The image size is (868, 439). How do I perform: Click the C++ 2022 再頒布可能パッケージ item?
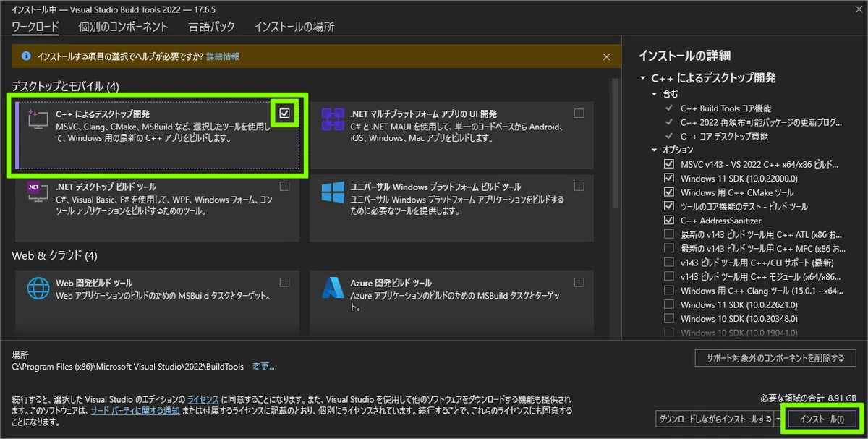(761, 122)
